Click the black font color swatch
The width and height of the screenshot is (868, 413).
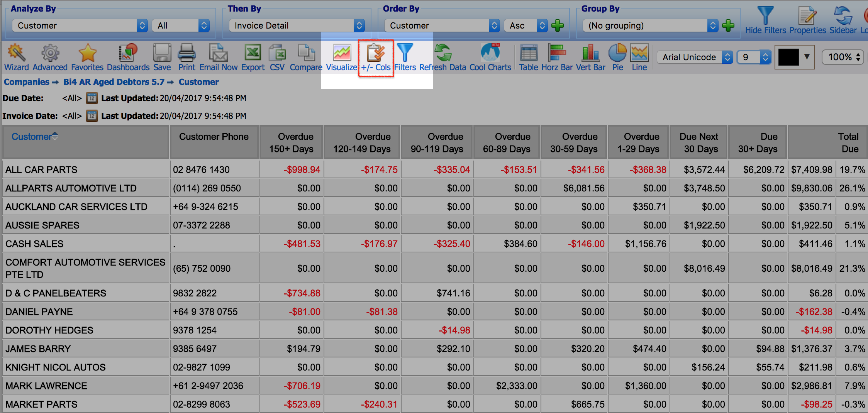[x=788, y=57]
